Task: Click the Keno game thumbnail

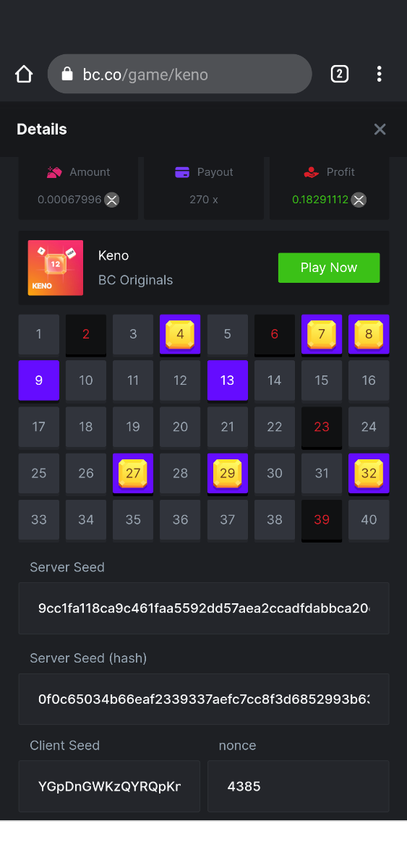Action: (x=56, y=268)
